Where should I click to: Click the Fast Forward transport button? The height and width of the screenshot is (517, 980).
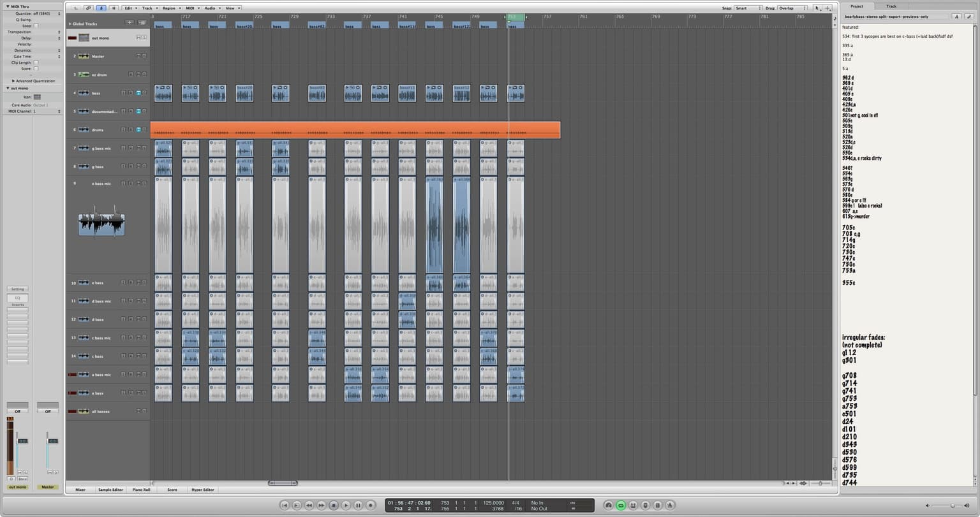point(322,506)
